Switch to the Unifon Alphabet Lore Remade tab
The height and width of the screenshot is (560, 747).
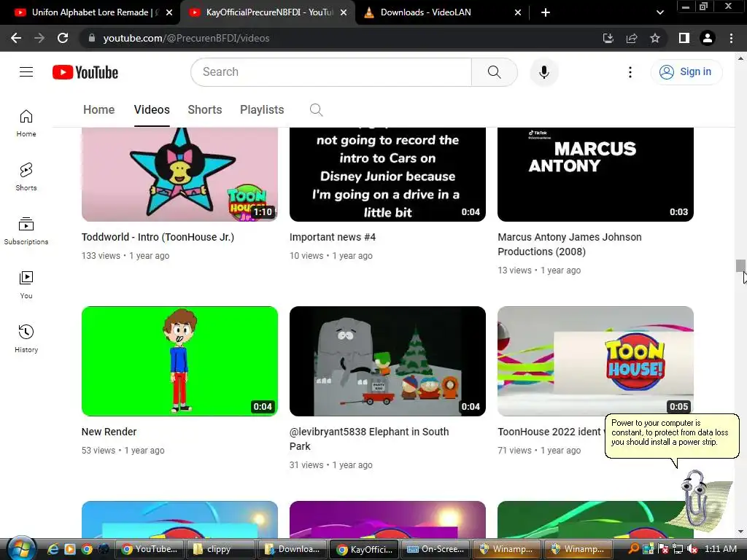click(90, 12)
